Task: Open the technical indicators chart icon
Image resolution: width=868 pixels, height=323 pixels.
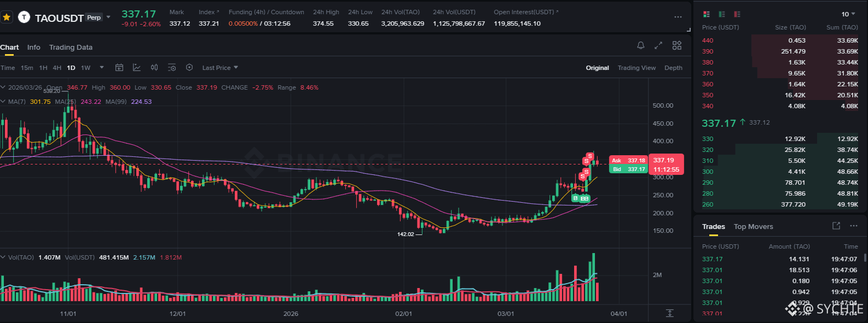Action: point(137,68)
